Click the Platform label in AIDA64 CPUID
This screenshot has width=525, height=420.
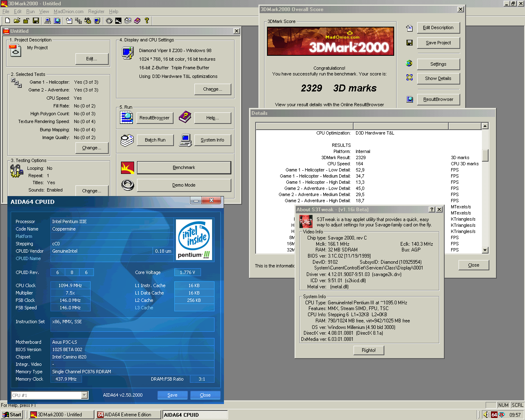click(24, 237)
